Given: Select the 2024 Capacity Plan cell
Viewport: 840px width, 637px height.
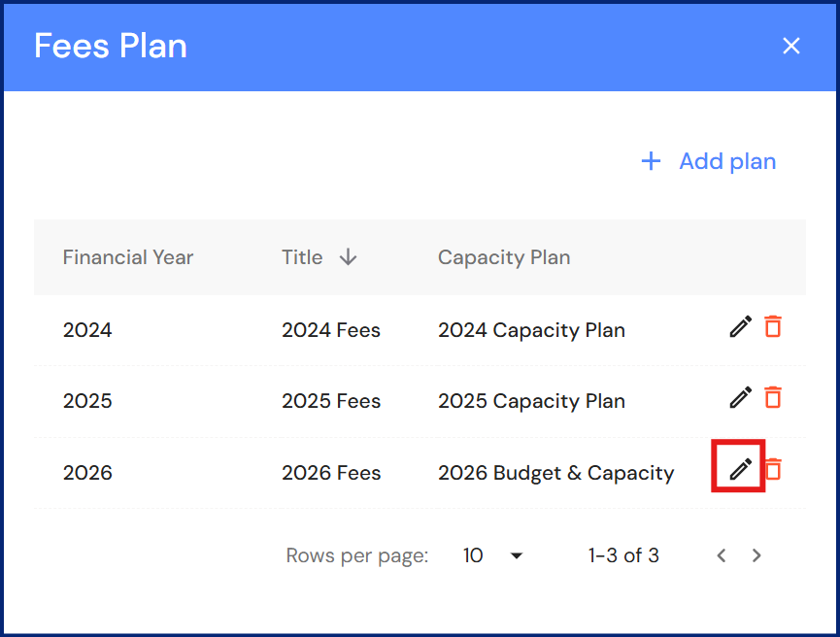Looking at the screenshot, I should (x=531, y=330).
